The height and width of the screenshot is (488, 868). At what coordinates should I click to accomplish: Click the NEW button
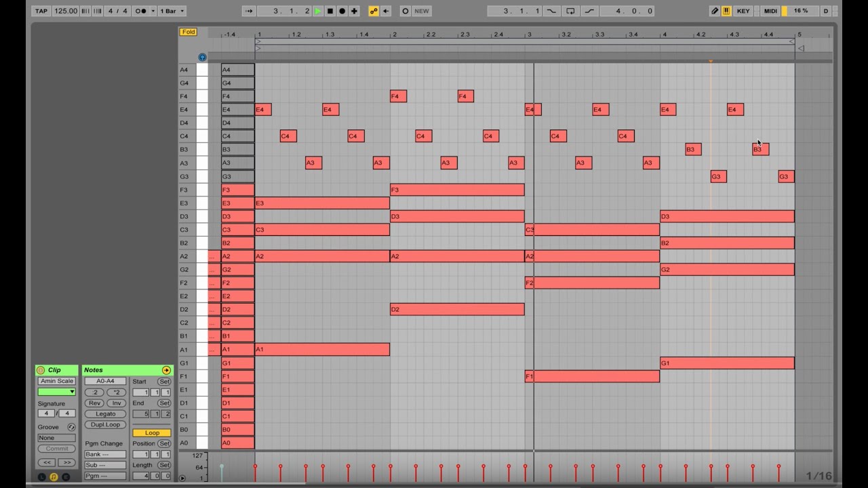click(422, 11)
